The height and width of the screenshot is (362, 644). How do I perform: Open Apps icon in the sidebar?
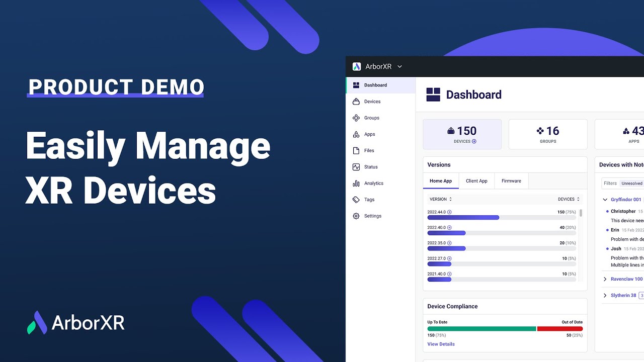click(x=356, y=134)
